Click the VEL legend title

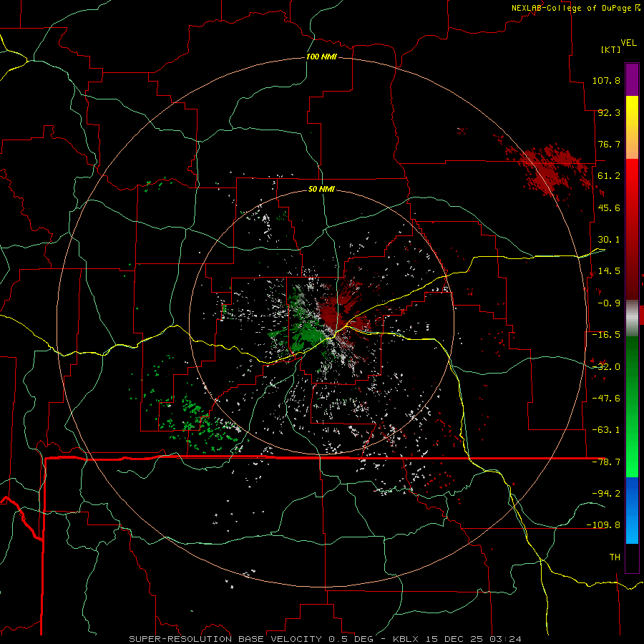[628, 43]
